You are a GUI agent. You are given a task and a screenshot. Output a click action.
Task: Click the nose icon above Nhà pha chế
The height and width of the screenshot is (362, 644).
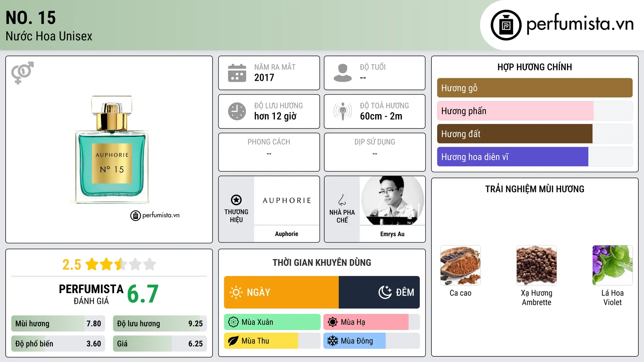[x=342, y=200]
